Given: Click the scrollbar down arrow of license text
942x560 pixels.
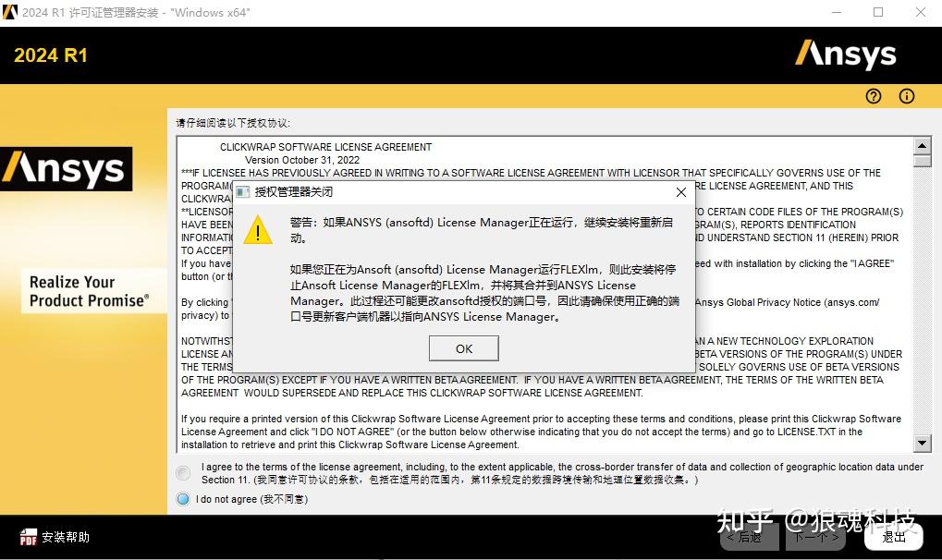Looking at the screenshot, I should click(923, 442).
